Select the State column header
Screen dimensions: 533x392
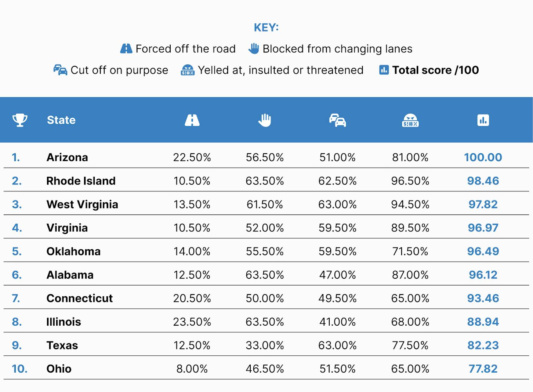[x=61, y=120]
